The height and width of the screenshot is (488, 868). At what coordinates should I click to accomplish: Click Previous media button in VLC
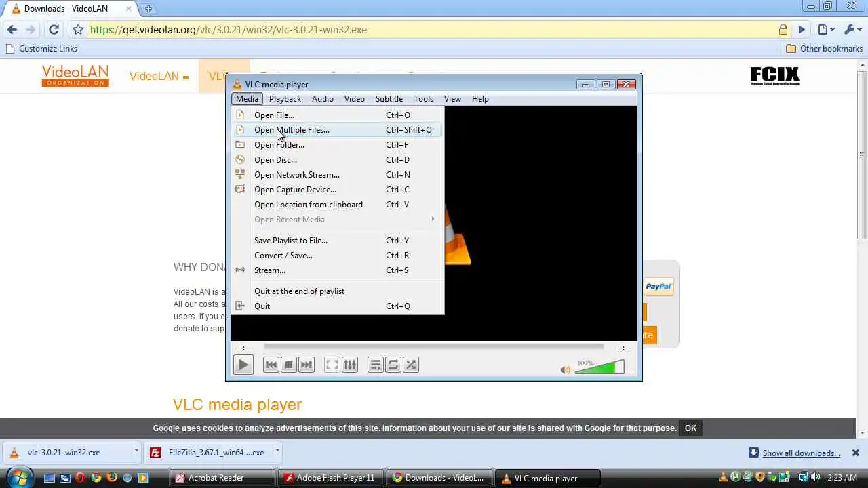click(271, 365)
